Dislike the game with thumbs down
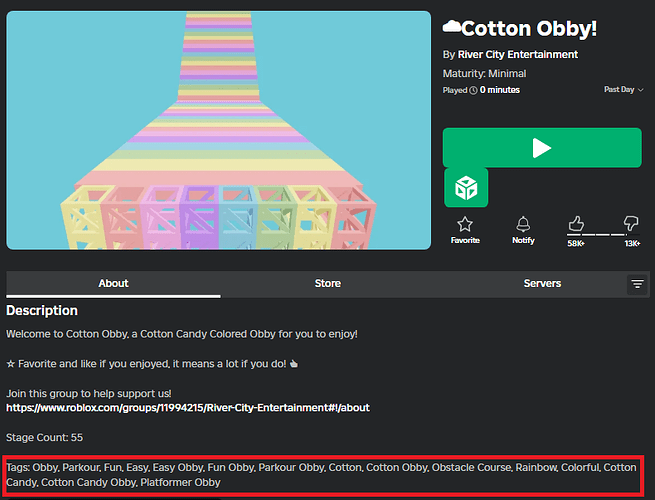The width and height of the screenshot is (655, 500). point(631,223)
